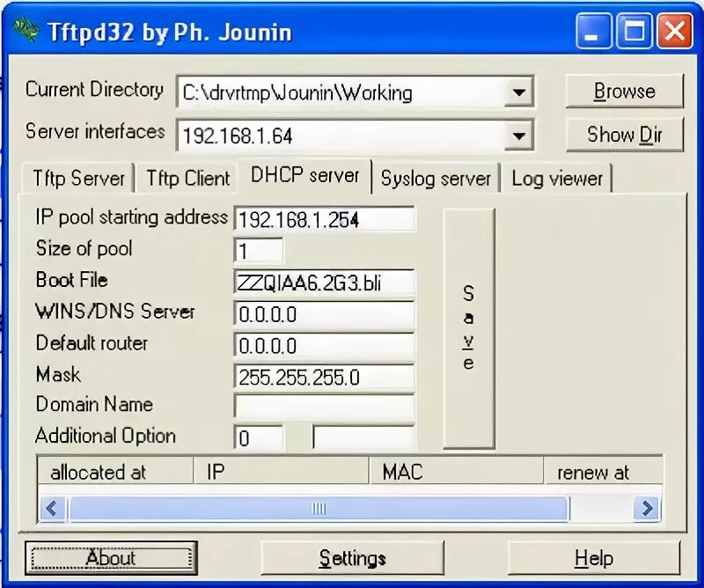Click the 'renew at' column header

[x=603, y=471]
